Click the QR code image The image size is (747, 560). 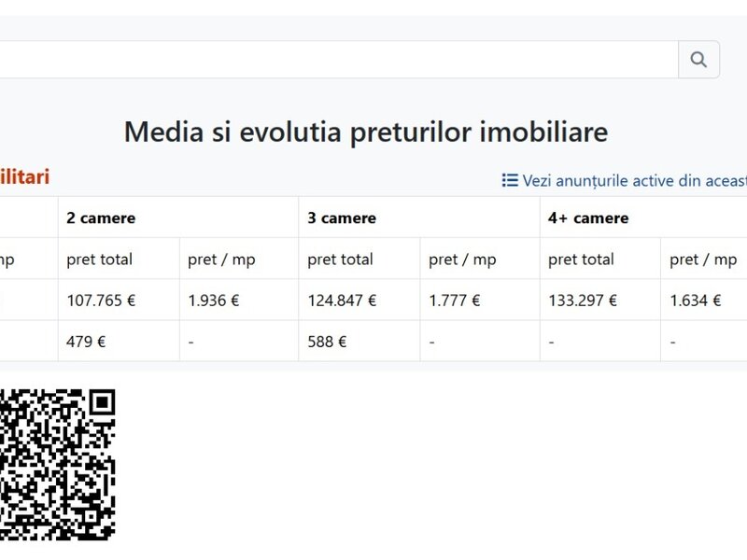pos(58,465)
